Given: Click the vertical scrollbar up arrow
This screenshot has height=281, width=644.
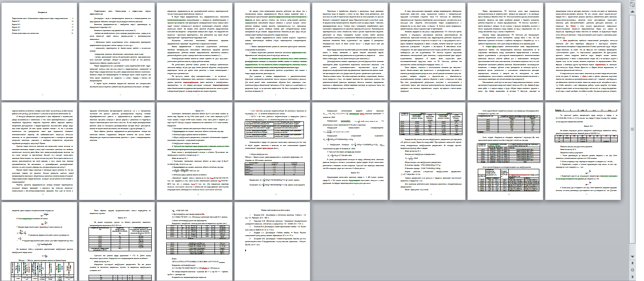Looking at the screenshot, I should point(632,12).
